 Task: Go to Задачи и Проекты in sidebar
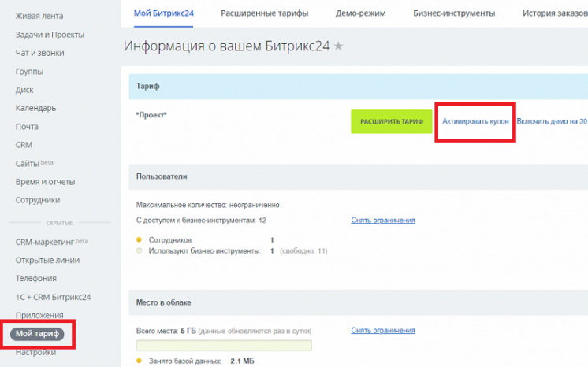point(50,35)
